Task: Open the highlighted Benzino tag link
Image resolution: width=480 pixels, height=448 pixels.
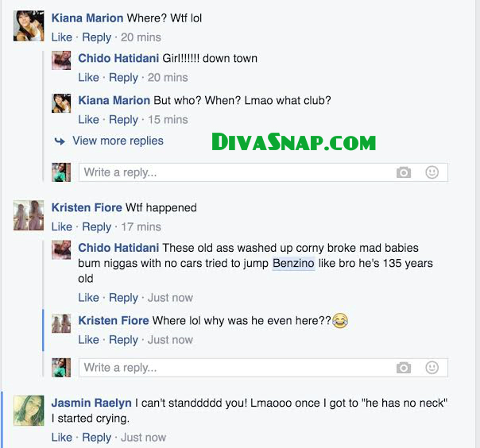Action: coord(293,263)
